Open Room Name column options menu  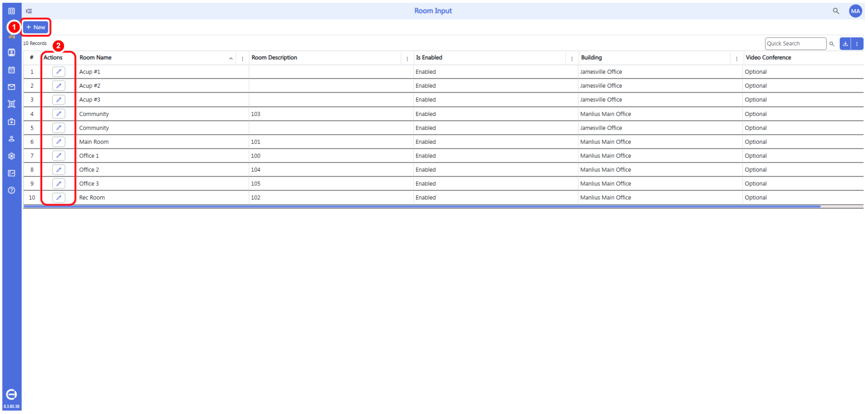pos(243,58)
